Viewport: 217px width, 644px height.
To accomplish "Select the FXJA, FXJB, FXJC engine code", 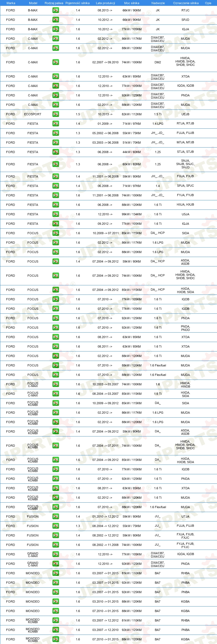I will click(x=185, y=536).
